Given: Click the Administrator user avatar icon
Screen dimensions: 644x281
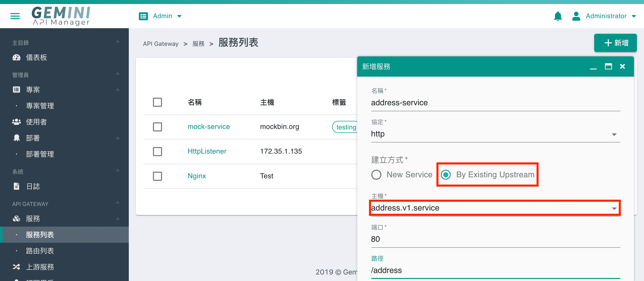Looking at the screenshot, I should (x=576, y=16).
